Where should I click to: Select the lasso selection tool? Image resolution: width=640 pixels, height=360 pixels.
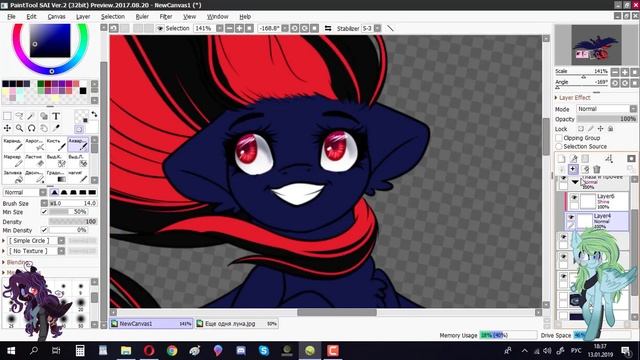pyautogui.click(x=19, y=116)
